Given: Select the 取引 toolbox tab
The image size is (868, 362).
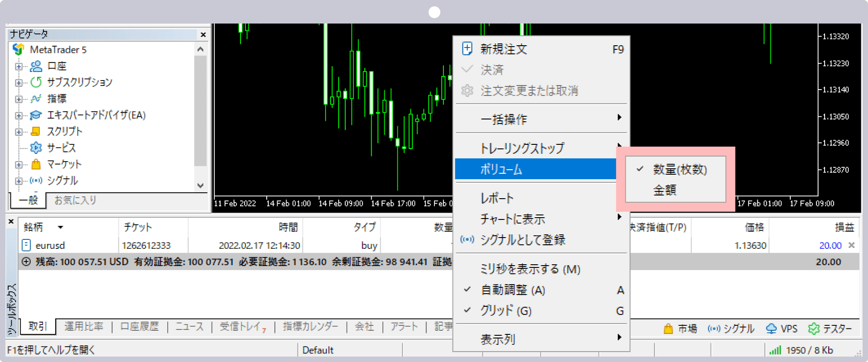Looking at the screenshot, I should coord(38,326).
